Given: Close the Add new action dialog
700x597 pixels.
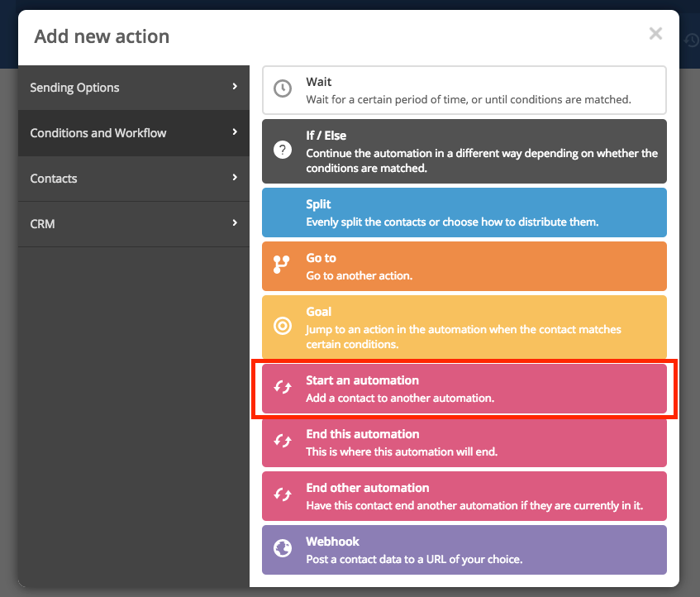Looking at the screenshot, I should [x=655, y=34].
